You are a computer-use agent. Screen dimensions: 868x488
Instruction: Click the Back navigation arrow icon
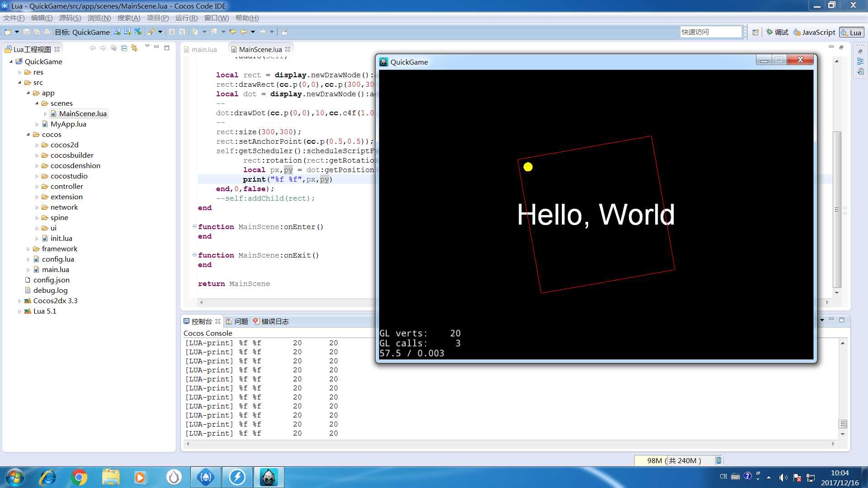point(244,32)
